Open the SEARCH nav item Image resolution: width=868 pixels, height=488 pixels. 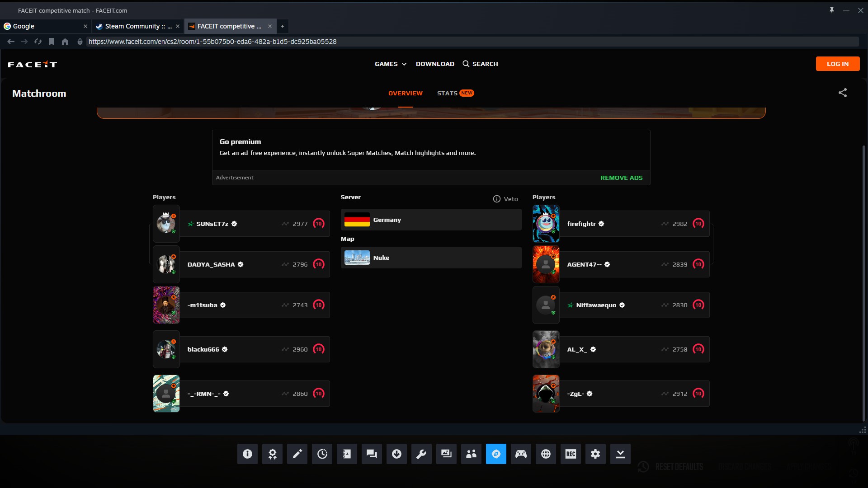click(480, 64)
